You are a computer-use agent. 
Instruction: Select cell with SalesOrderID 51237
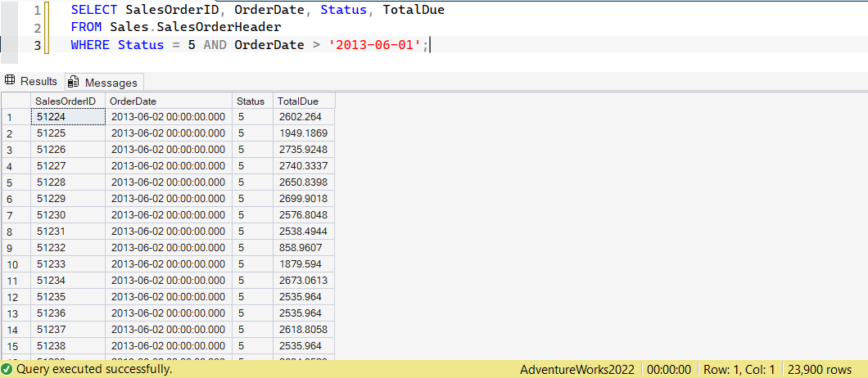[x=68, y=329]
